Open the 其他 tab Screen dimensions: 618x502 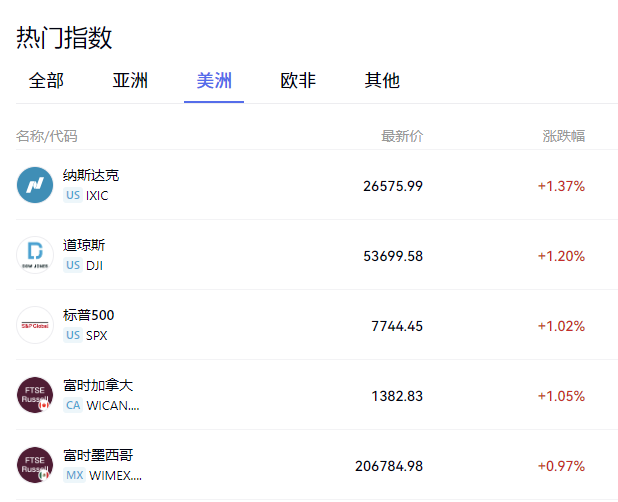(382, 81)
